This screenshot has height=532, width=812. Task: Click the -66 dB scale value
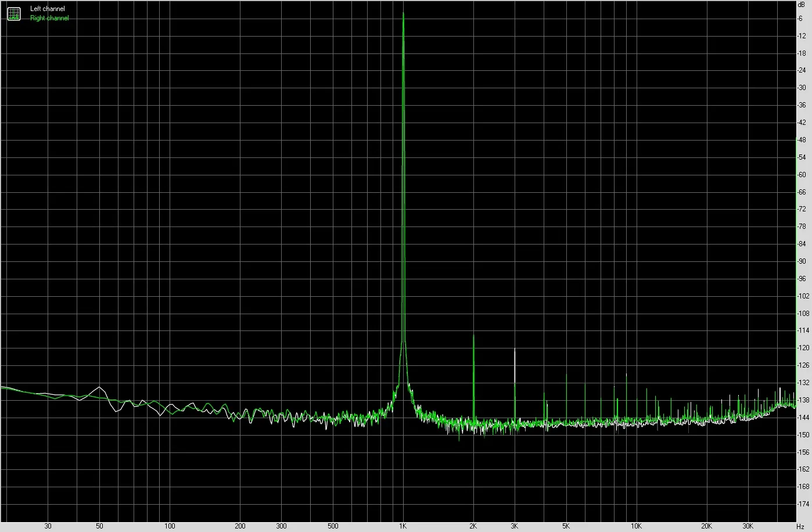(x=802, y=192)
